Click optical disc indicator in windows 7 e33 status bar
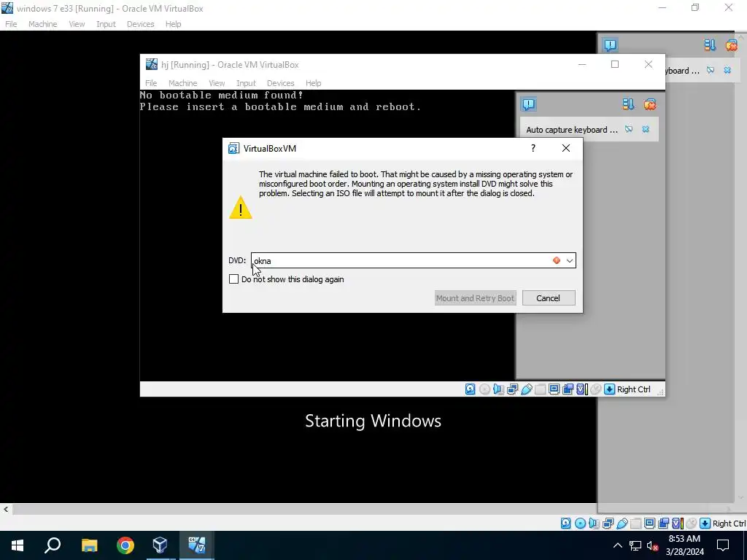 (x=580, y=524)
